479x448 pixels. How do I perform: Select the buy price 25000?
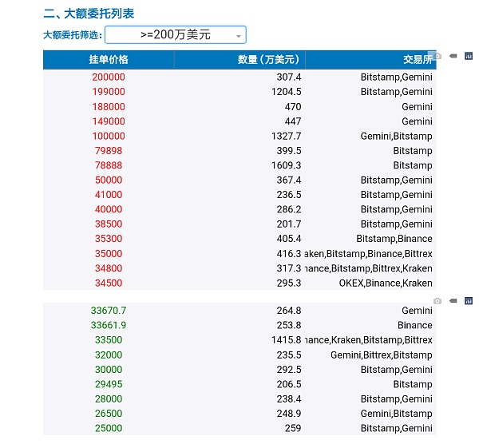[x=109, y=428]
